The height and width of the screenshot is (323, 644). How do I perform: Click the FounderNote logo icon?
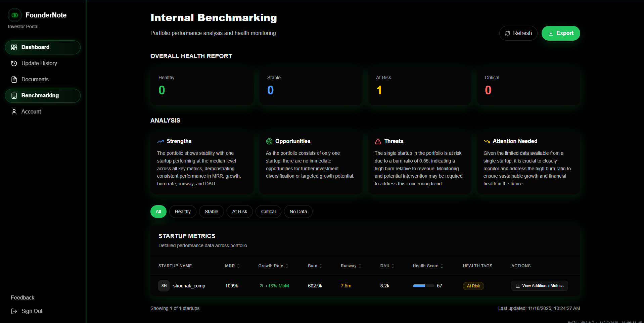pyautogui.click(x=15, y=15)
